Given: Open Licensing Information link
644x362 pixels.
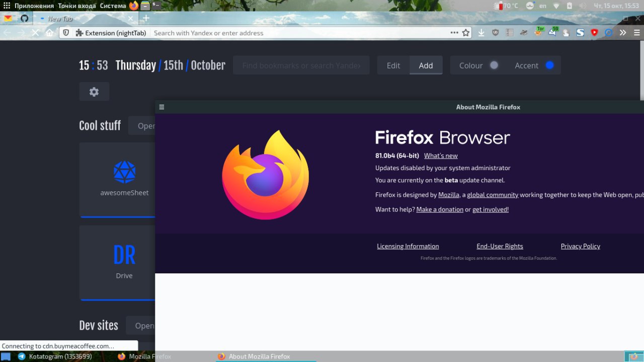Looking at the screenshot, I should pyautogui.click(x=408, y=246).
